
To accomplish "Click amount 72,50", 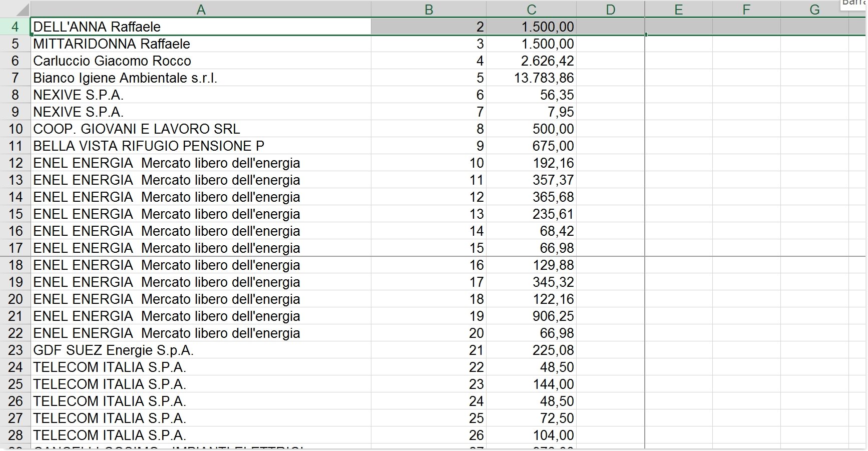I will click(x=531, y=418).
